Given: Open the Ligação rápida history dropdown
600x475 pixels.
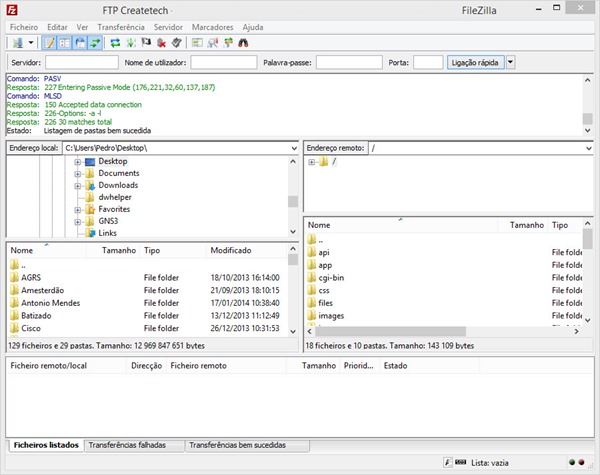Looking at the screenshot, I should pyautogui.click(x=510, y=62).
